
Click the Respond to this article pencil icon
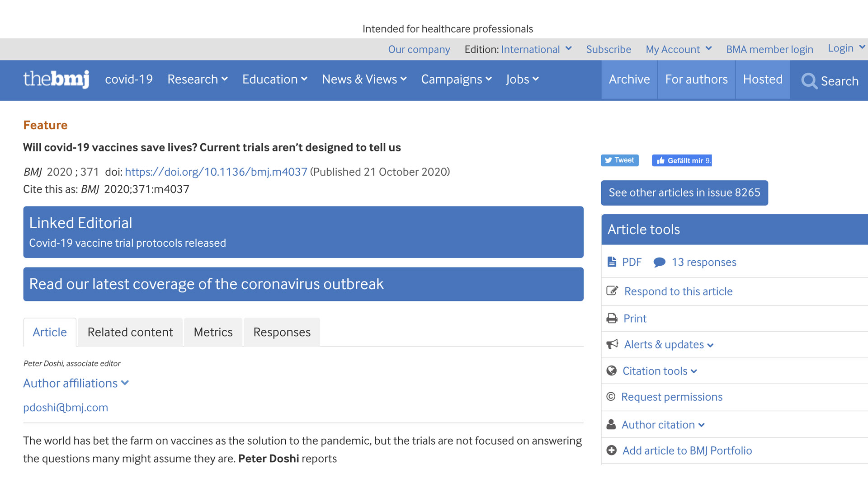pyautogui.click(x=612, y=291)
